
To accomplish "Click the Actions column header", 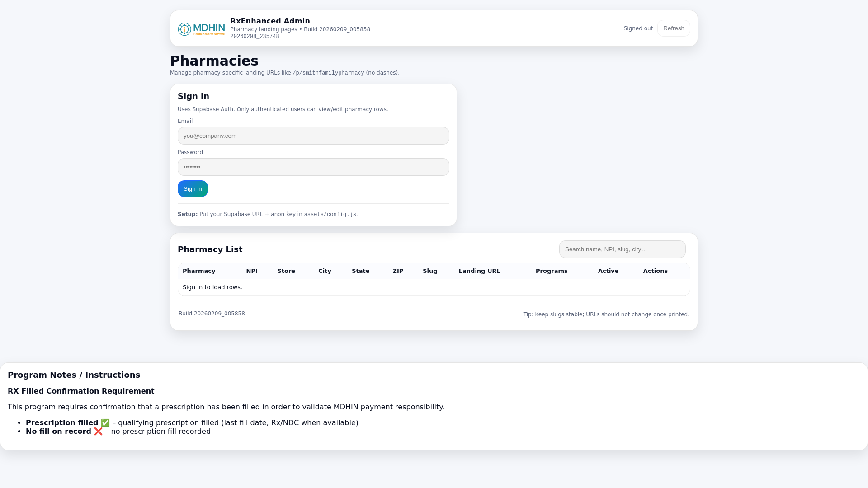I will (x=656, y=271).
